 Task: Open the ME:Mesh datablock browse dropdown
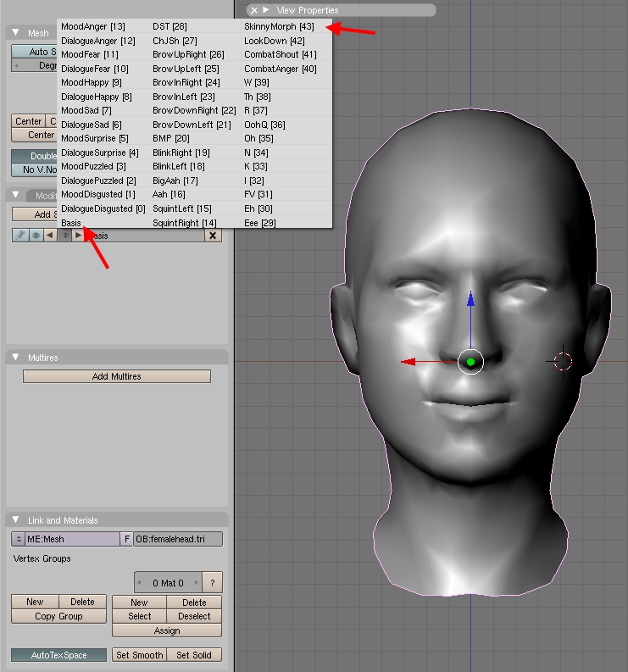[x=18, y=539]
